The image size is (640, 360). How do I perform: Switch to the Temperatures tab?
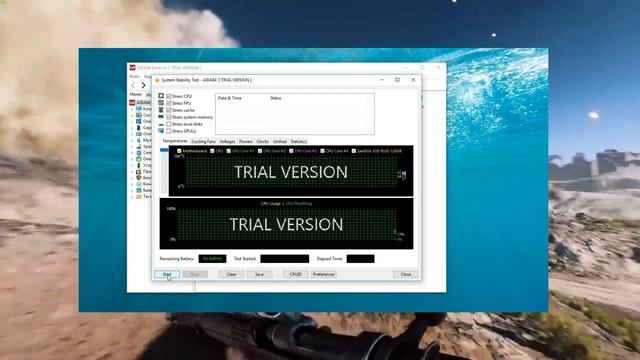175,141
